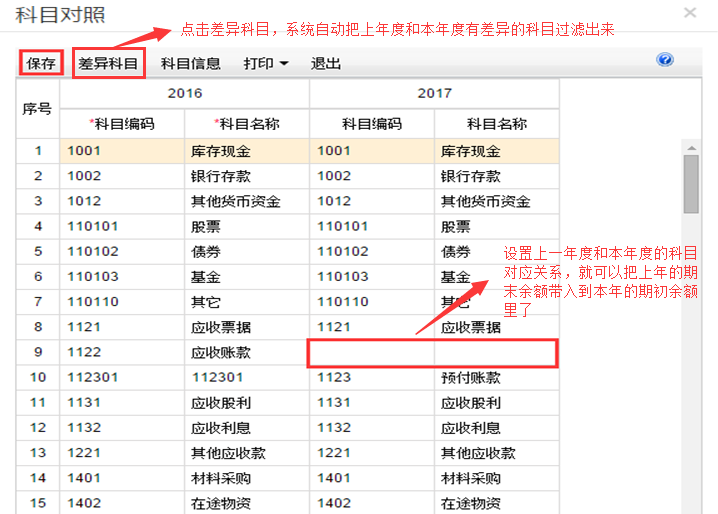The image size is (718, 514).
Task: Click the 2017 预付账款 name cell
Action: pyautogui.click(x=495, y=377)
